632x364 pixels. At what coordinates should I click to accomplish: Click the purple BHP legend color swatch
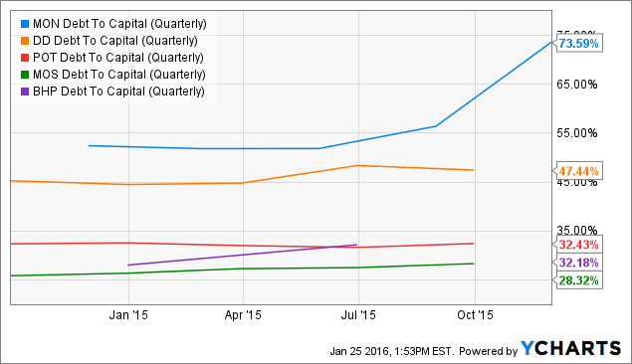coord(25,91)
